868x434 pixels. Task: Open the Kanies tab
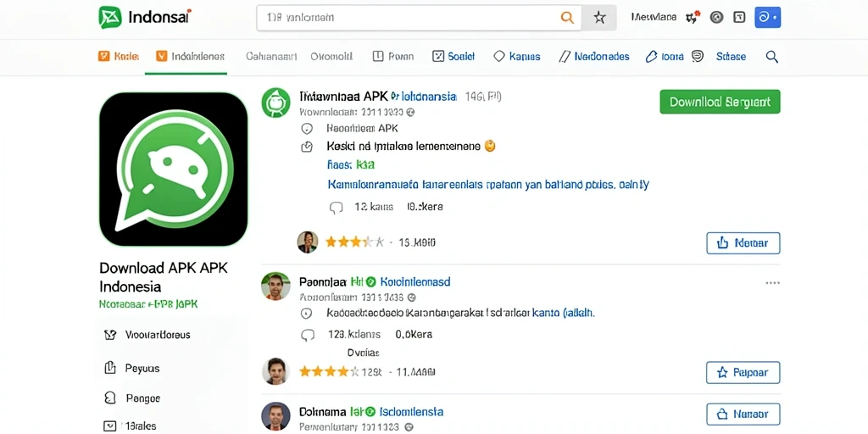click(516, 56)
